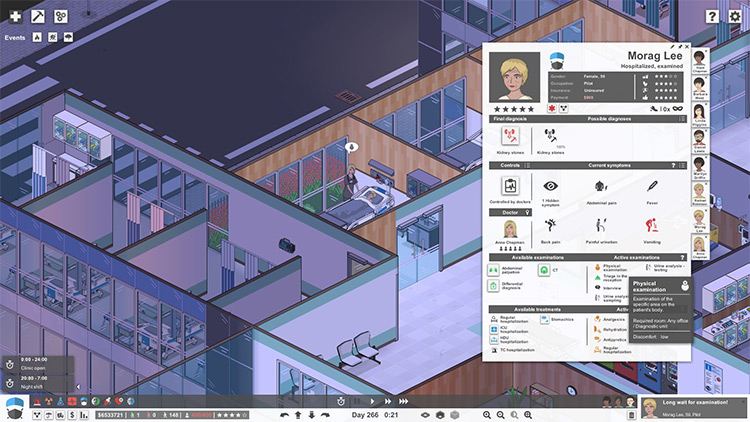750x422 pixels.
Task: Open Long wait for examination notification
Action: click(x=693, y=408)
